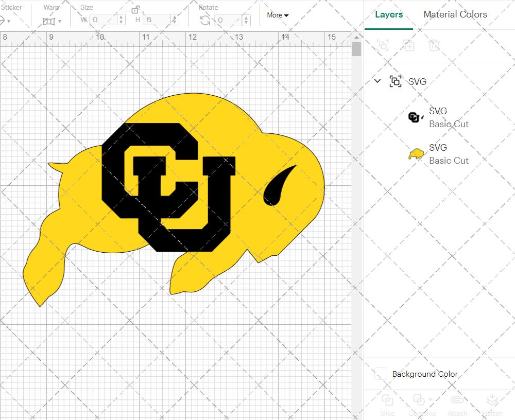This screenshot has width=515, height=420.
Task: Click the Width size input field
Action: click(104, 20)
